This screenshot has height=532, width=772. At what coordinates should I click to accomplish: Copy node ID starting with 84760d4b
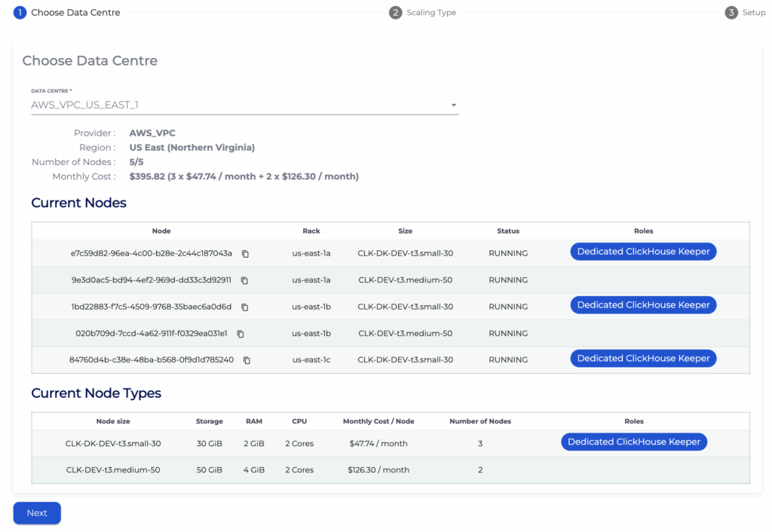[247, 360]
